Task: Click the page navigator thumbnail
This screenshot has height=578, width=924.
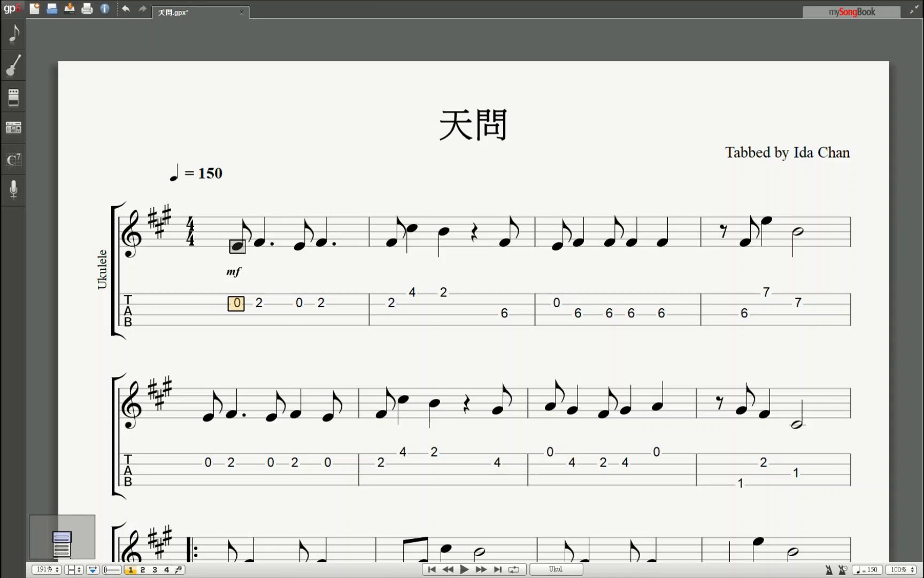Action: tap(62, 537)
